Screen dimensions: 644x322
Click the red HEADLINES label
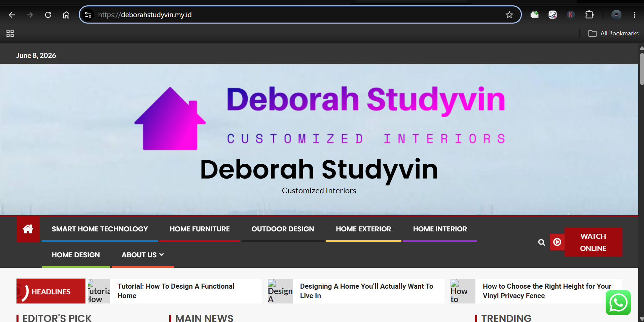[x=51, y=291]
